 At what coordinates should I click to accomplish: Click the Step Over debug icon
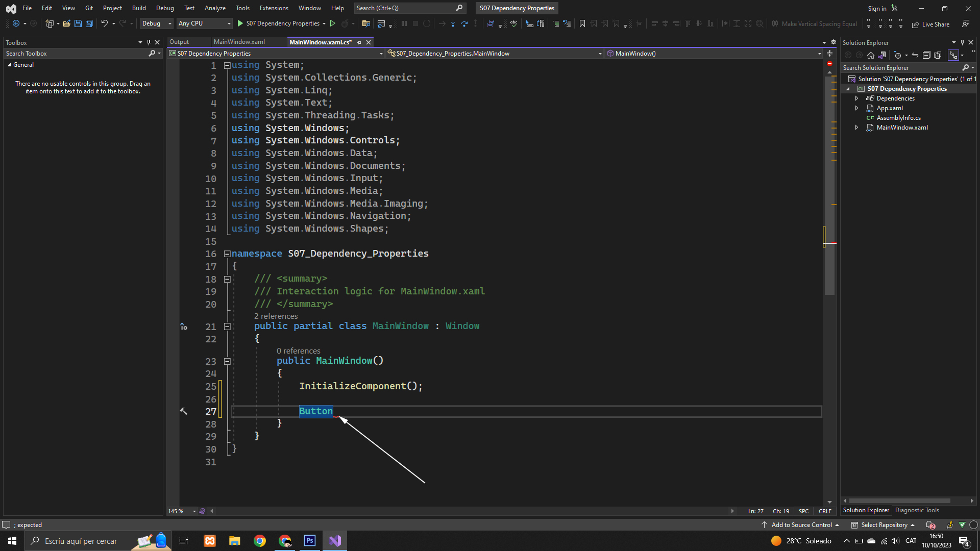click(x=464, y=23)
